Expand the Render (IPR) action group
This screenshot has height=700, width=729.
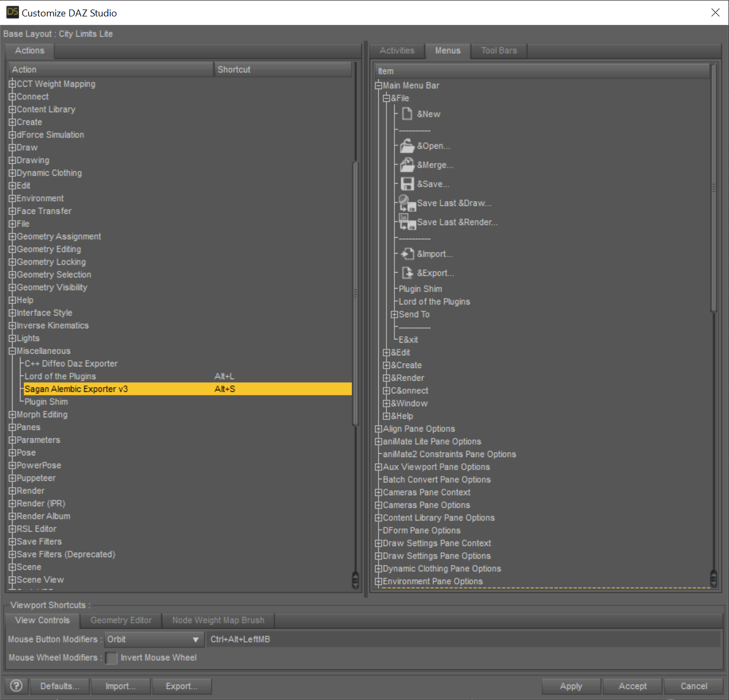[x=12, y=503]
